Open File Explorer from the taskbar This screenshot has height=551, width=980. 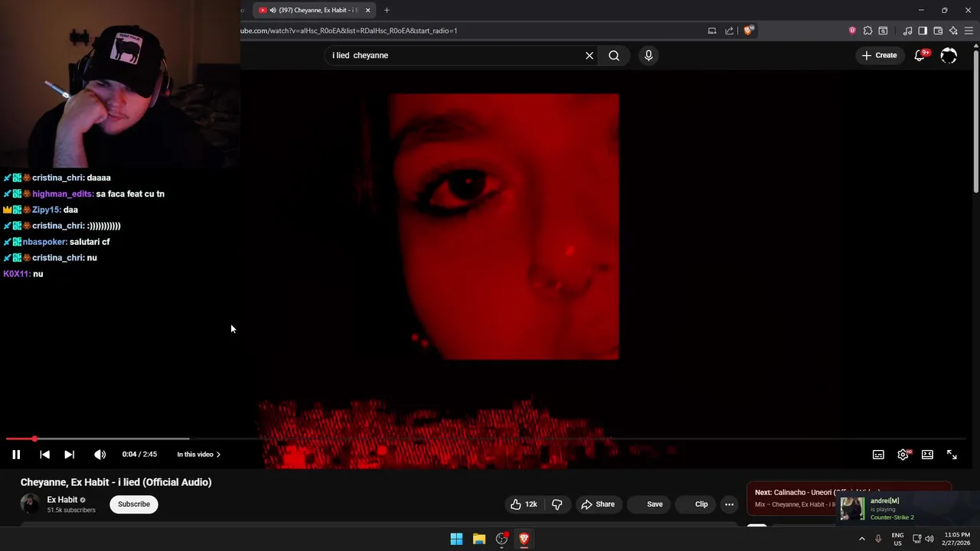479,539
